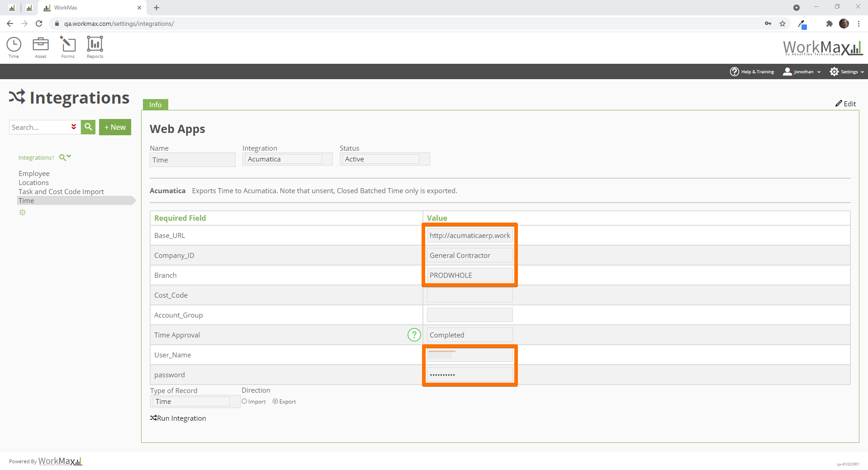The image size is (868, 470).
Task: Open a new browser tab
Action: click(157, 8)
